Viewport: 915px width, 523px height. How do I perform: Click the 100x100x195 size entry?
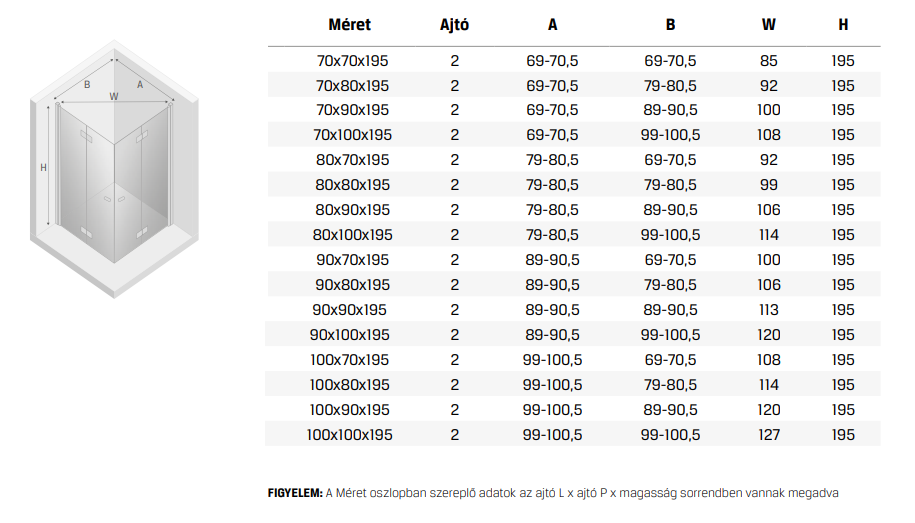(350, 435)
